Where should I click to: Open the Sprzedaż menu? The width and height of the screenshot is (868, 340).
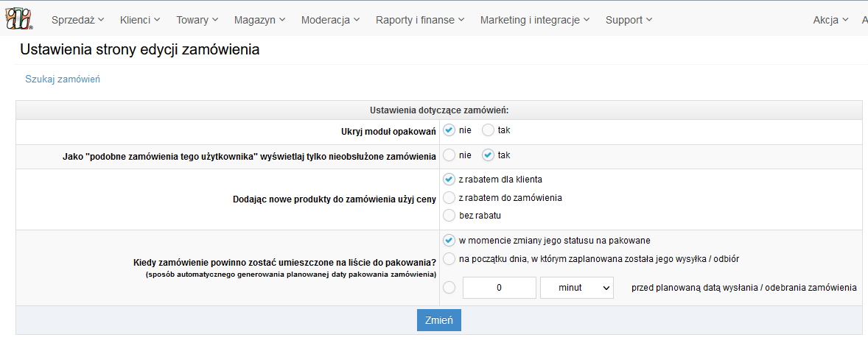pyautogui.click(x=77, y=20)
